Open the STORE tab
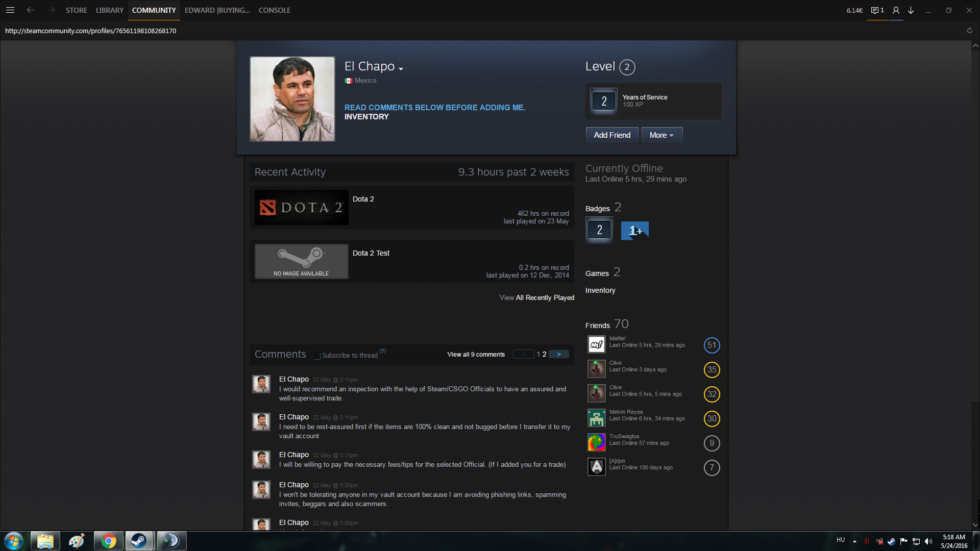 tap(76, 10)
